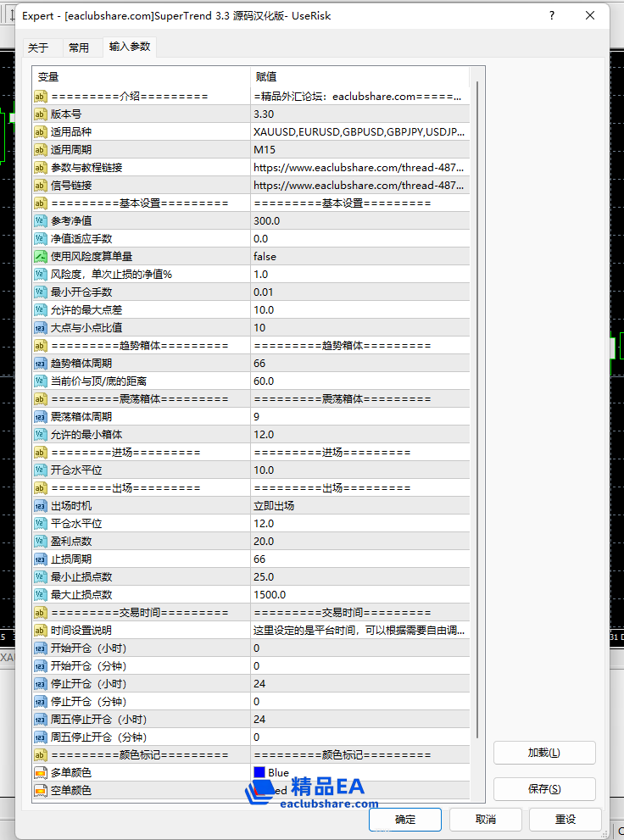This screenshot has width=624, height=840.
Task: Click the 开始开仓（小时） label
Action: coord(89,648)
